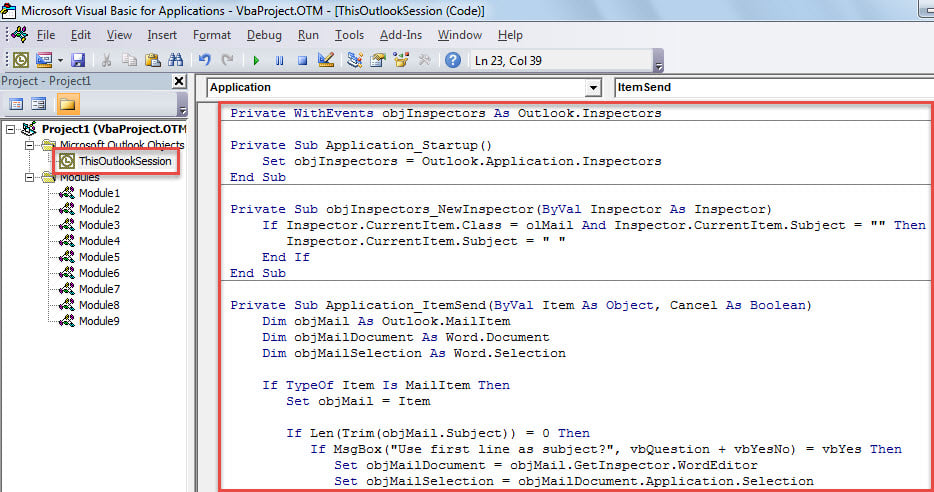
Task: Open the Edit menu
Action: pyautogui.click(x=80, y=35)
